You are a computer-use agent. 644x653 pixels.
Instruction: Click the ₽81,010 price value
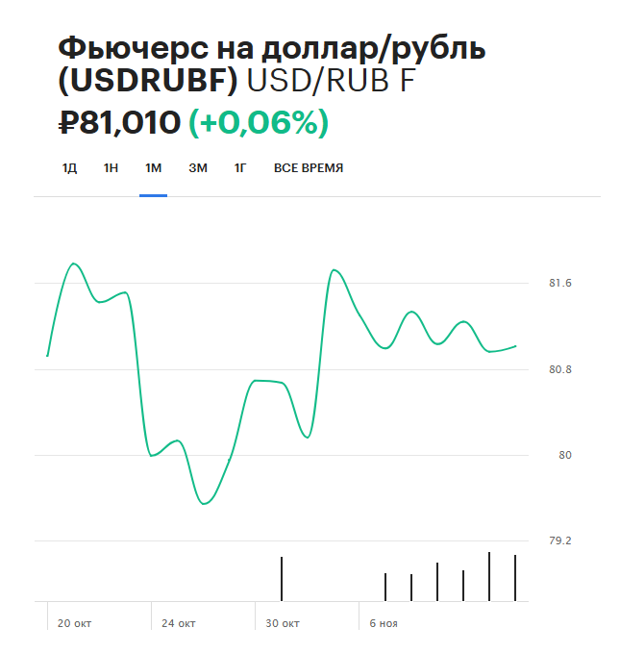pos(119,122)
